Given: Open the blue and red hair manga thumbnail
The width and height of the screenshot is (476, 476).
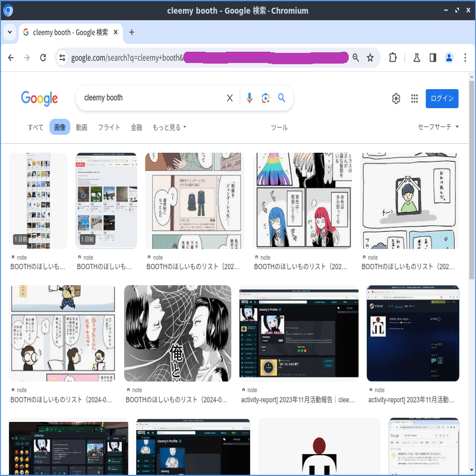Looking at the screenshot, I should click(302, 201).
